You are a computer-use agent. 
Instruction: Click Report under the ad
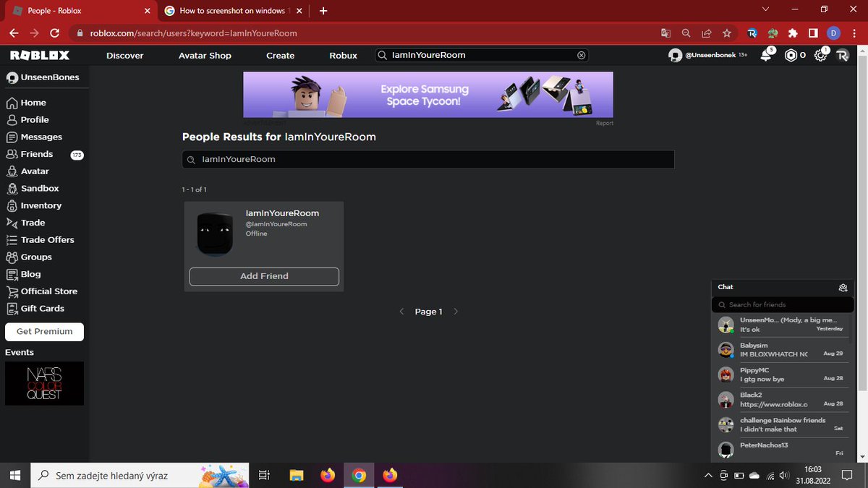(x=604, y=123)
